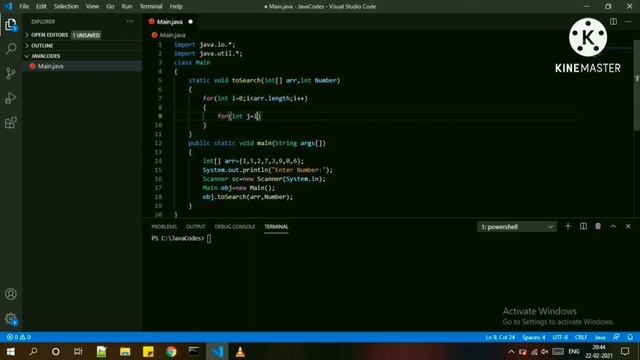Image resolution: width=640 pixels, height=360 pixels.
Task: Click the ENG input language indicator
Action: point(574,352)
